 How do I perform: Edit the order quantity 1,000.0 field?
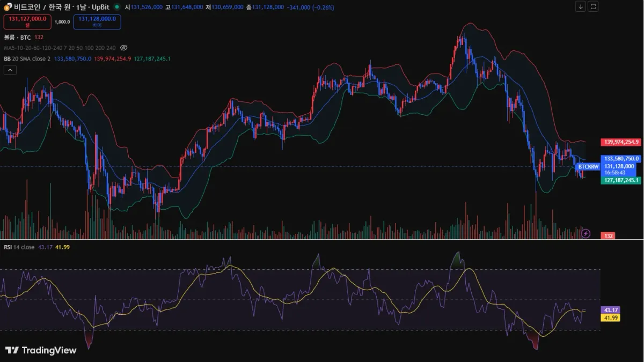coord(62,22)
